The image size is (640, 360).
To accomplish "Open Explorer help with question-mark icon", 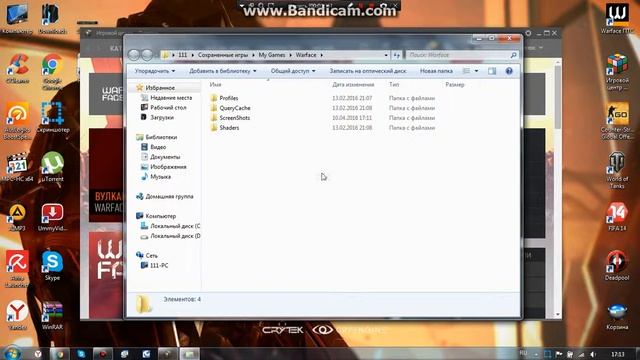I will coord(509,71).
